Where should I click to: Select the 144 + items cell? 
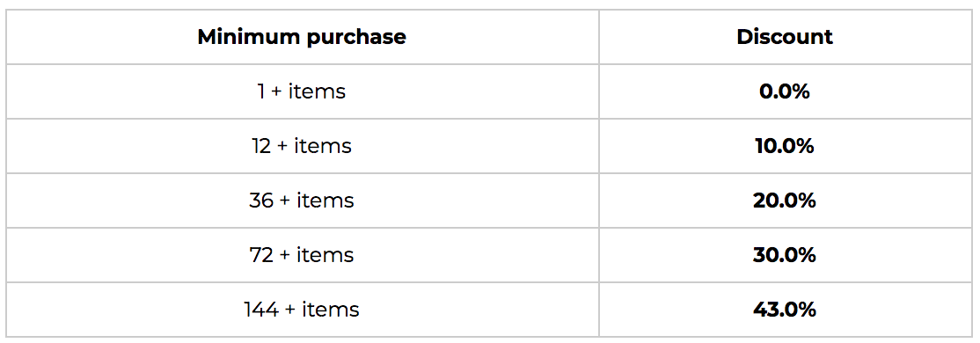(x=302, y=310)
